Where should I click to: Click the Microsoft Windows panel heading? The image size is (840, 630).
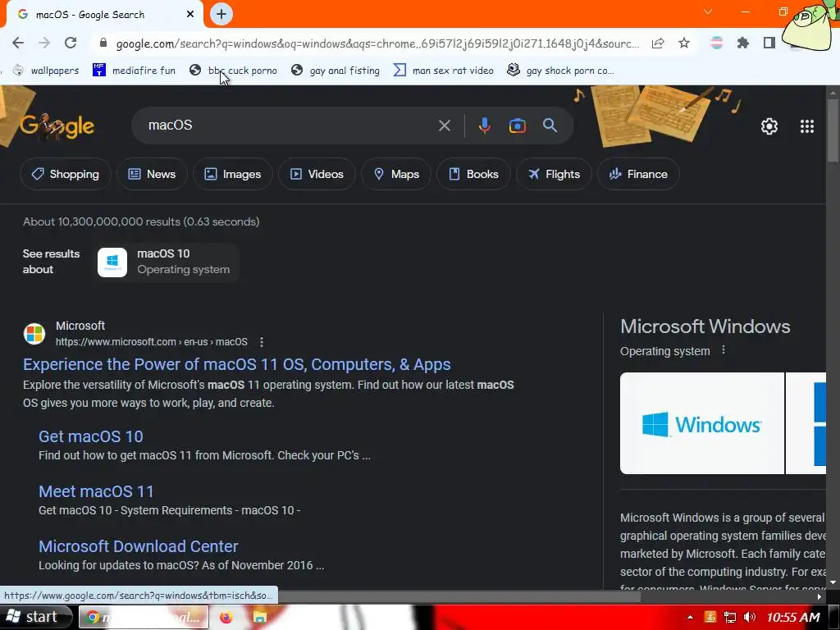pos(705,326)
